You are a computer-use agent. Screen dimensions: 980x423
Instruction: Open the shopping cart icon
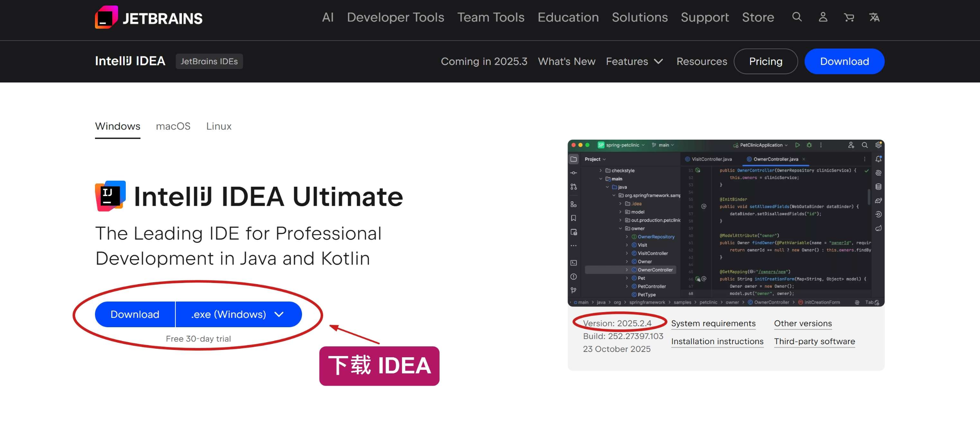848,17
